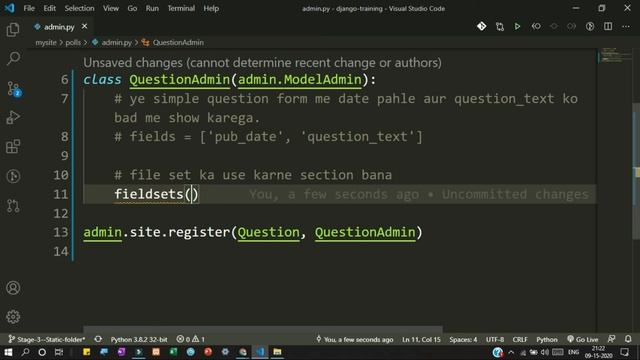The height and width of the screenshot is (360, 640).
Task: Click the minimap preview
Action: (x=616, y=56)
